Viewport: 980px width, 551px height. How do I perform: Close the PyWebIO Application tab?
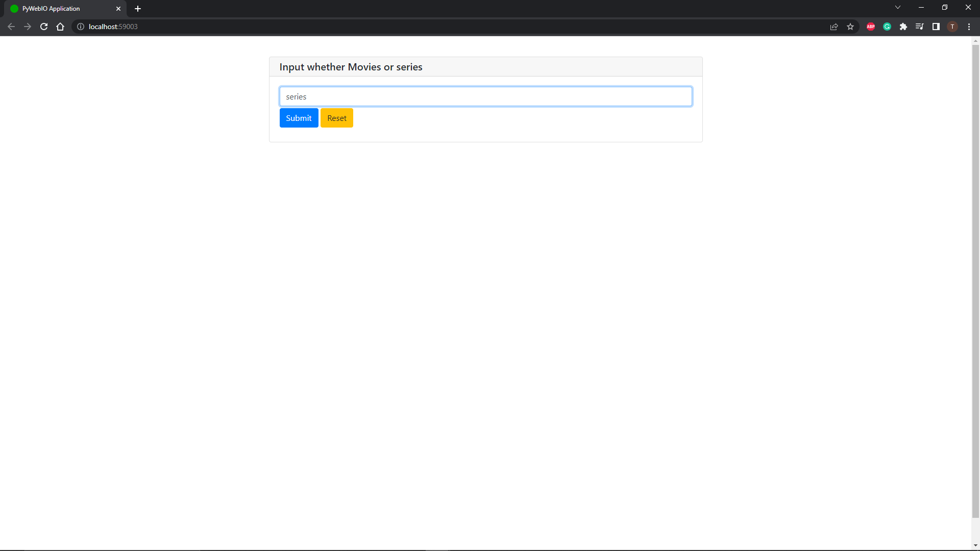pyautogui.click(x=118, y=9)
